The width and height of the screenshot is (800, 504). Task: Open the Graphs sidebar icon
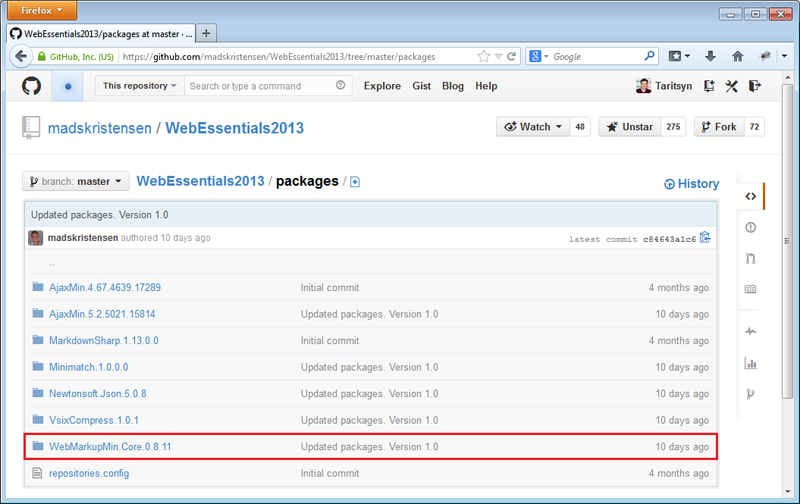pos(751,363)
